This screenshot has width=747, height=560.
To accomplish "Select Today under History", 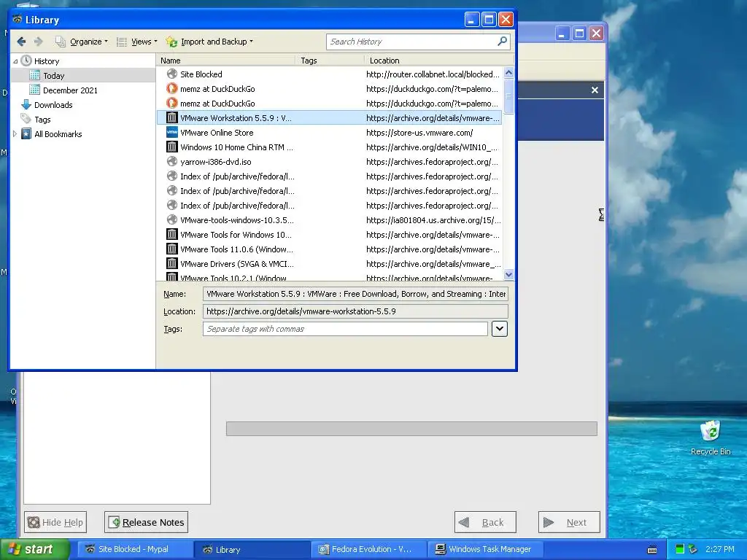I will coord(53,76).
